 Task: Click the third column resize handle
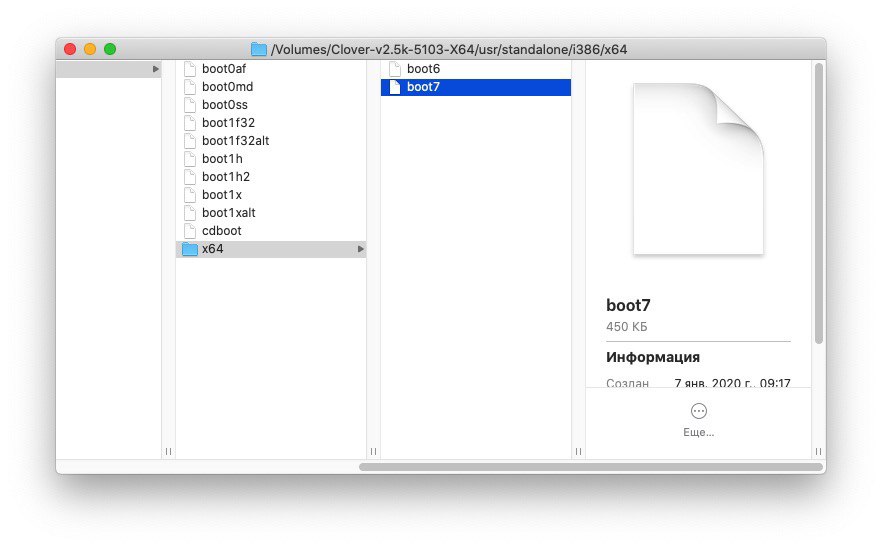[x=578, y=451]
